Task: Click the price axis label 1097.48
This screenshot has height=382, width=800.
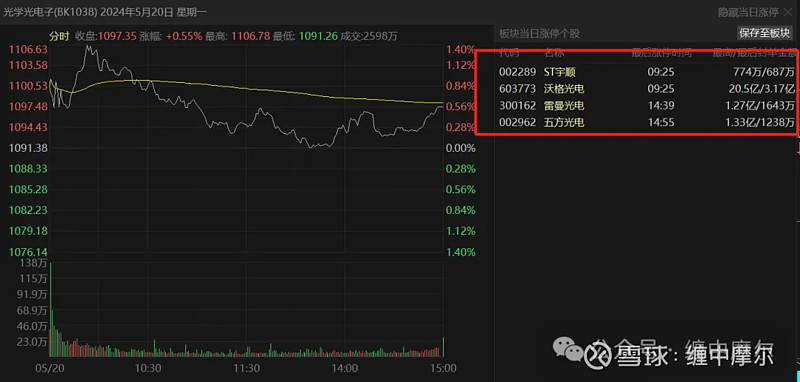Action: coord(27,106)
